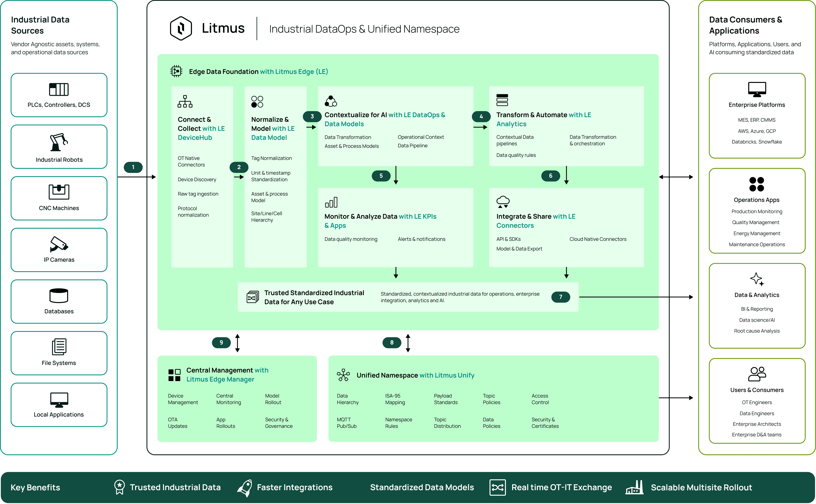Screen dimensions: 816x504
Task: Open the Enterprise Platforms heading
Action: pos(757,105)
